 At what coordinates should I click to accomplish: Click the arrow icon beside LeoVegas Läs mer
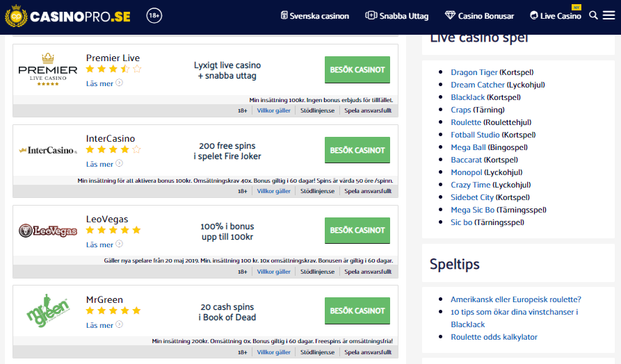coord(119,244)
